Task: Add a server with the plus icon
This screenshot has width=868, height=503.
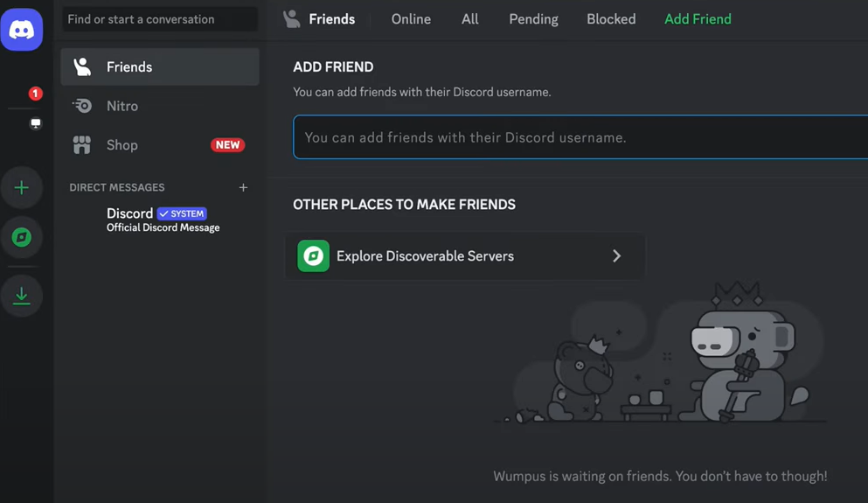Action: [22, 188]
